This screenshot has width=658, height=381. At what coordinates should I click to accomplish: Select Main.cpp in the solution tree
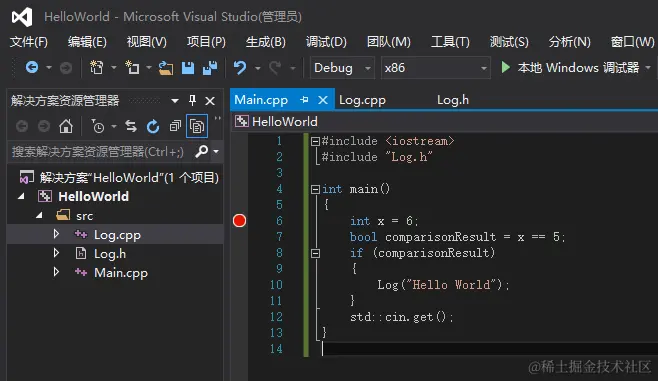pos(121,273)
